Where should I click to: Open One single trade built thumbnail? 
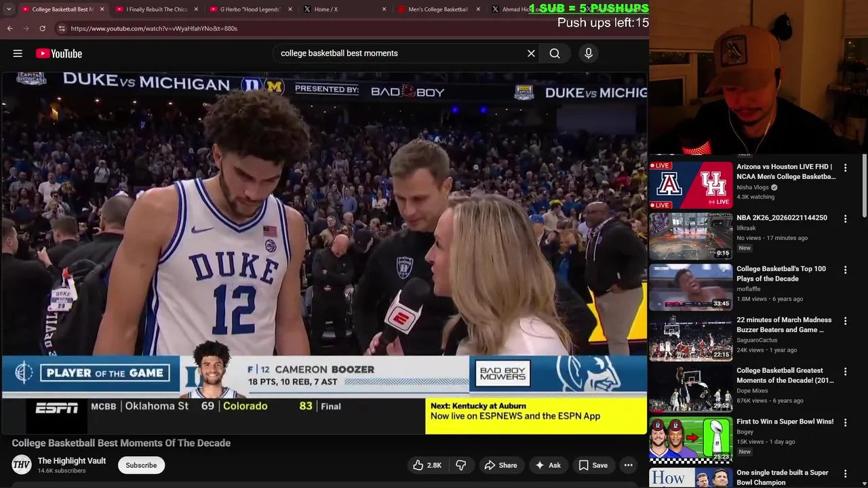691,477
